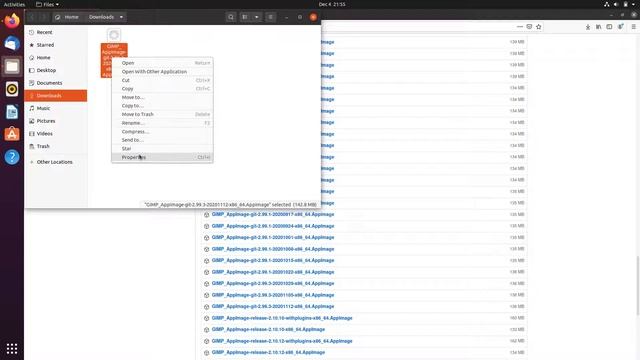
Task: Open Firefox library icon
Action: pos(598,27)
